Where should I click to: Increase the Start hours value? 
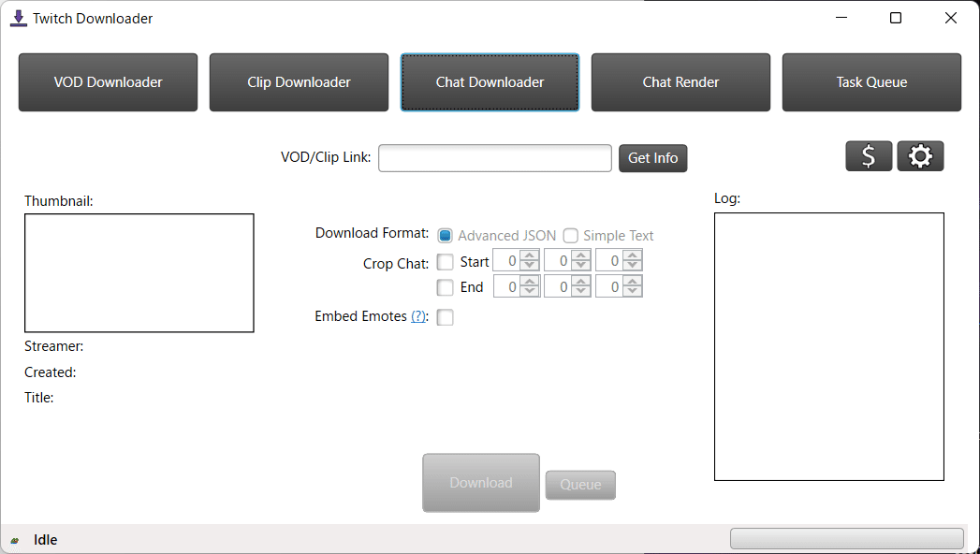coord(530,255)
